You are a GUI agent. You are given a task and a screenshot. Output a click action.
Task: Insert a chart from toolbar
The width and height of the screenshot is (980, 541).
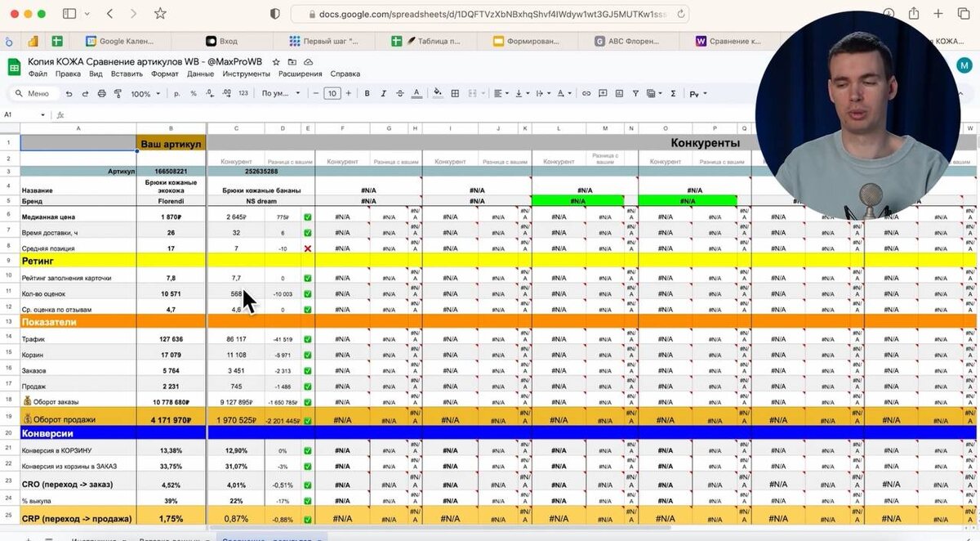(x=619, y=94)
